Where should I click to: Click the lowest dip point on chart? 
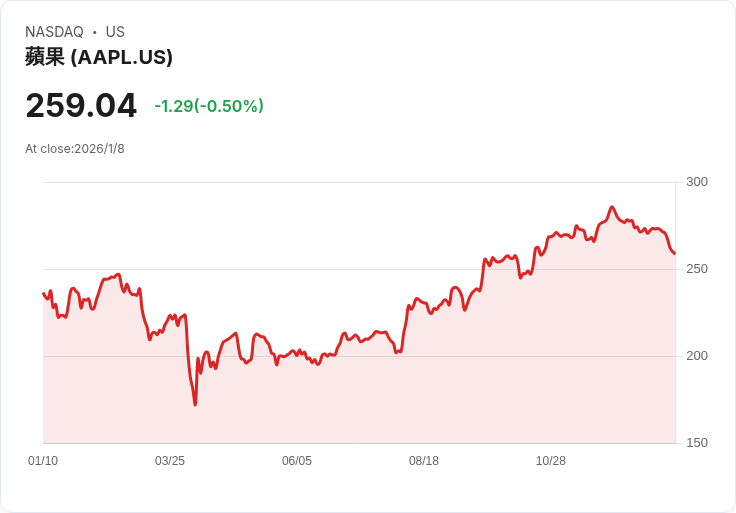coord(195,404)
